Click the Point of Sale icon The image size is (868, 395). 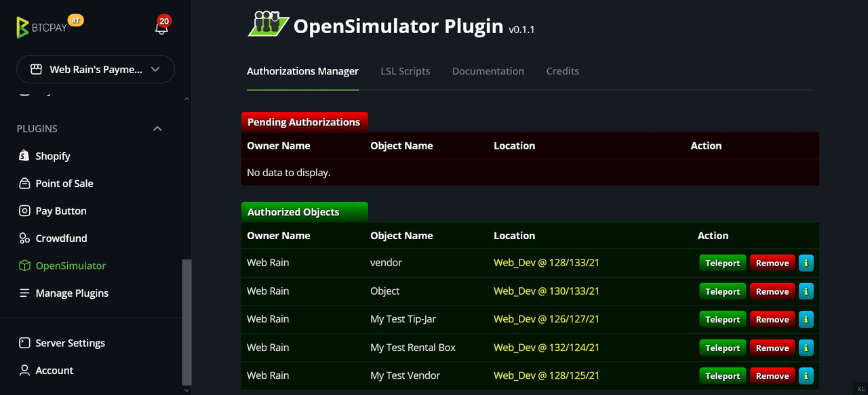24,184
